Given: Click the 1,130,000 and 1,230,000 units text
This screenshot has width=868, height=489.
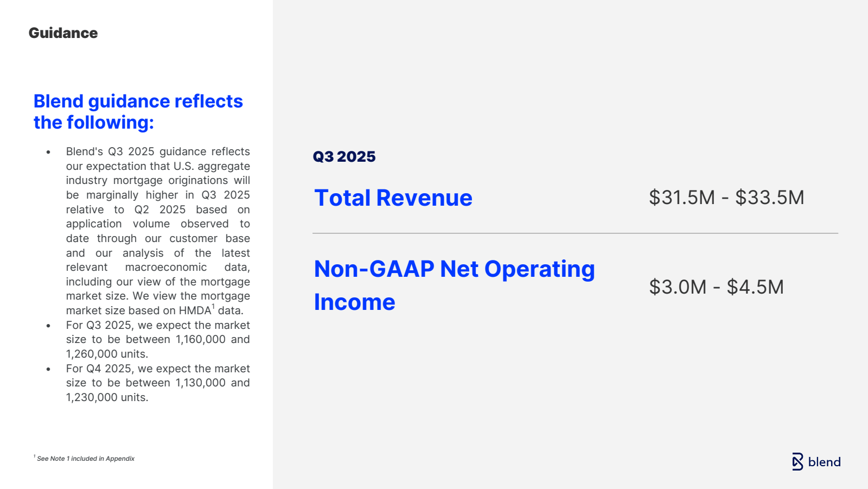Looking at the screenshot, I should click(x=158, y=390).
